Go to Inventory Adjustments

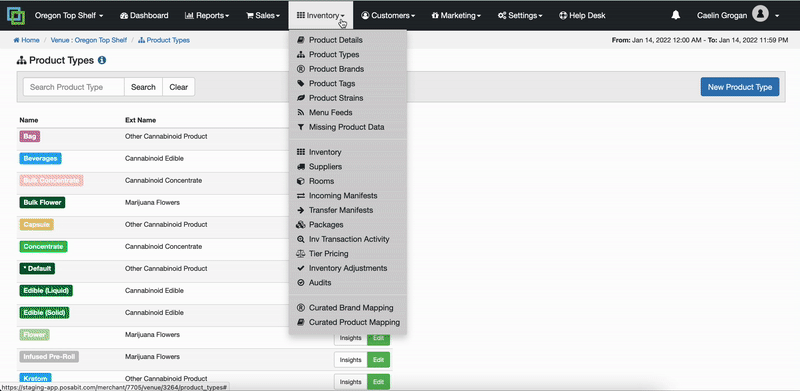[x=347, y=268]
